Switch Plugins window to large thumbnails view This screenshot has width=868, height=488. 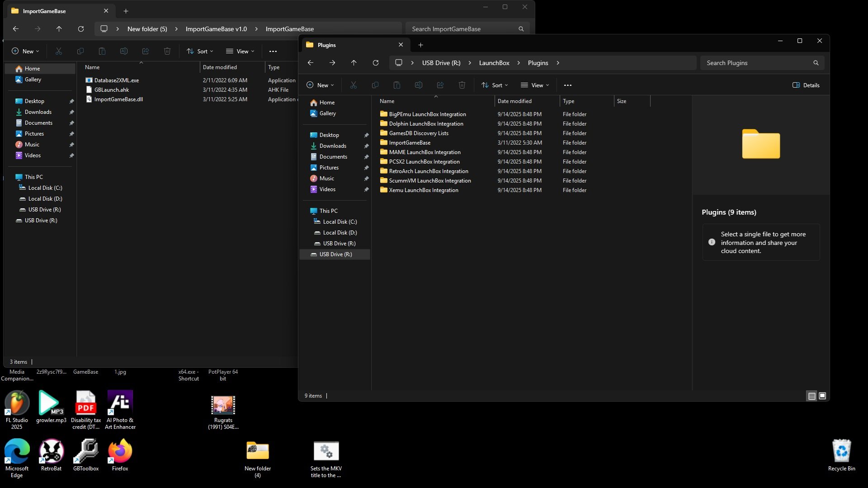click(x=822, y=396)
